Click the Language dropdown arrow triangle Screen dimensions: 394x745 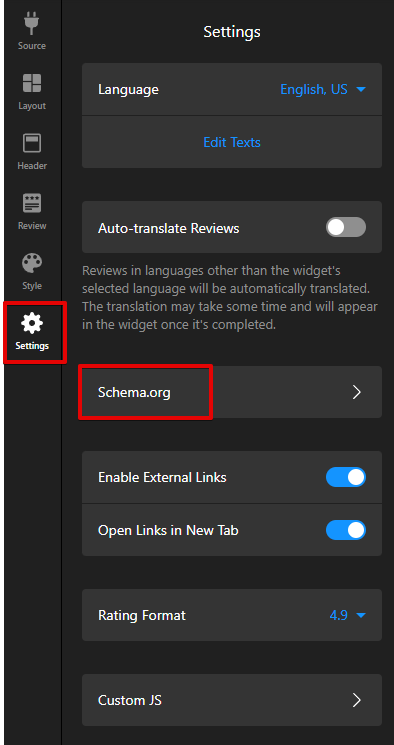pyautogui.click(x=361, y=89)
